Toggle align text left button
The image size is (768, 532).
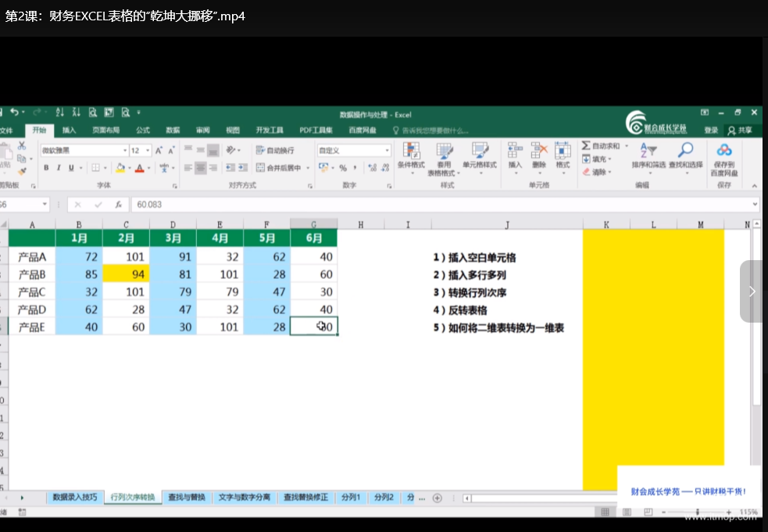pyautogui.click(x=188, y=167)
